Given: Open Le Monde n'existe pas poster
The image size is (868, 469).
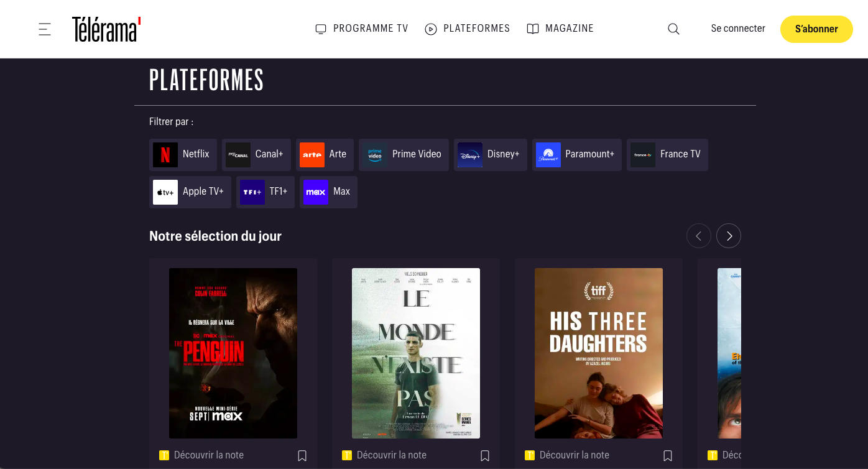Looking at the screenshot, I should click(x=416, y=353).
